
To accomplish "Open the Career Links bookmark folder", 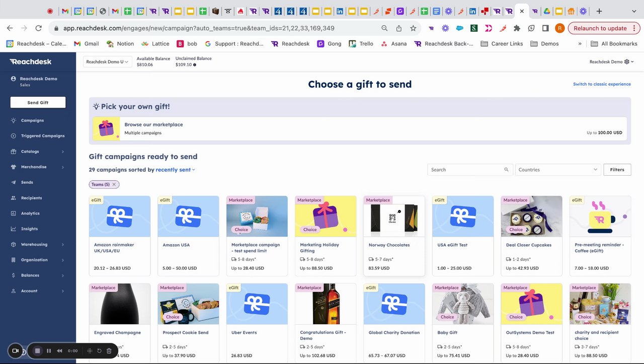I will click(502, 44).
